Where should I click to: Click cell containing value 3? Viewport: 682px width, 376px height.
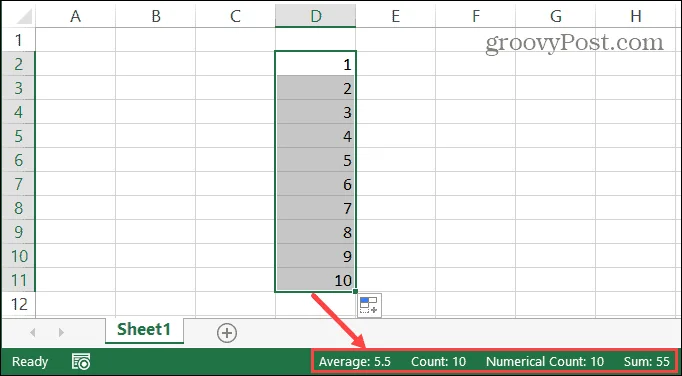coord(315,112)
